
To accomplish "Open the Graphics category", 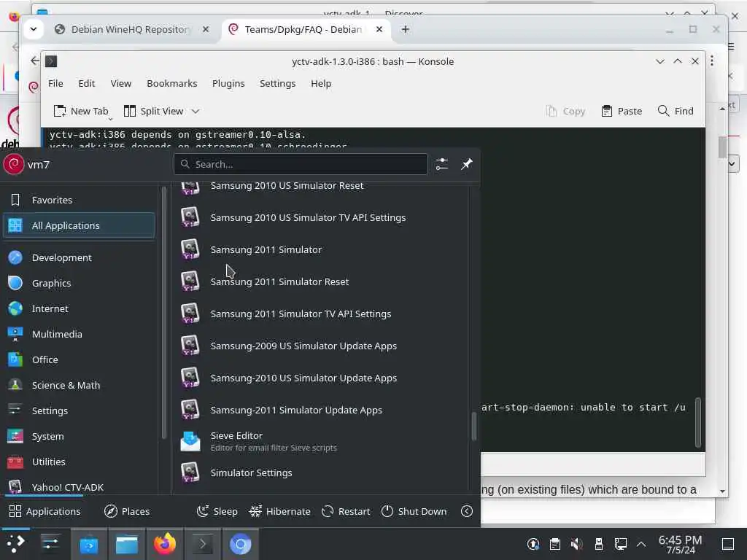I will 79,283.
